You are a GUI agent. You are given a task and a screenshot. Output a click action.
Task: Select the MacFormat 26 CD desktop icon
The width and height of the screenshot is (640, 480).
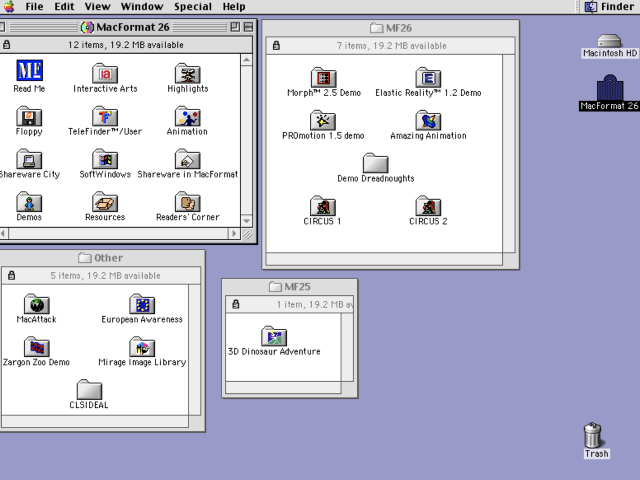click(x=610, y=88)
